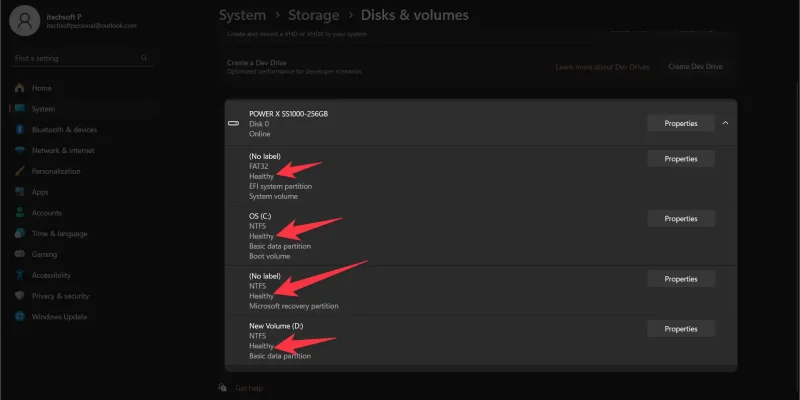Click the Find a setting search box
Viewport: 800px width, 400px height.
pyautogui.click(x=81, y=58)
